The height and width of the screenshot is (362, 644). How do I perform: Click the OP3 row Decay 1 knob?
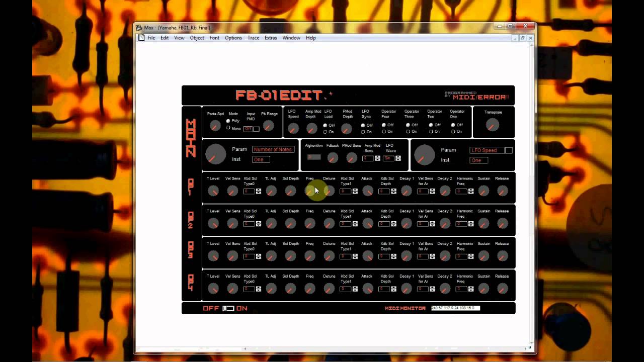pos(407,256)
